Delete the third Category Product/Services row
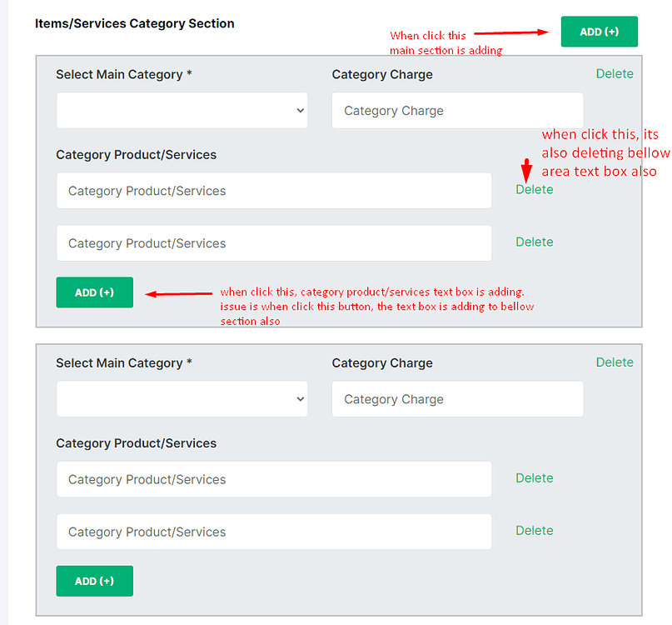The height and width of the screenshot is (625, 672). click(x=534, y=477)
